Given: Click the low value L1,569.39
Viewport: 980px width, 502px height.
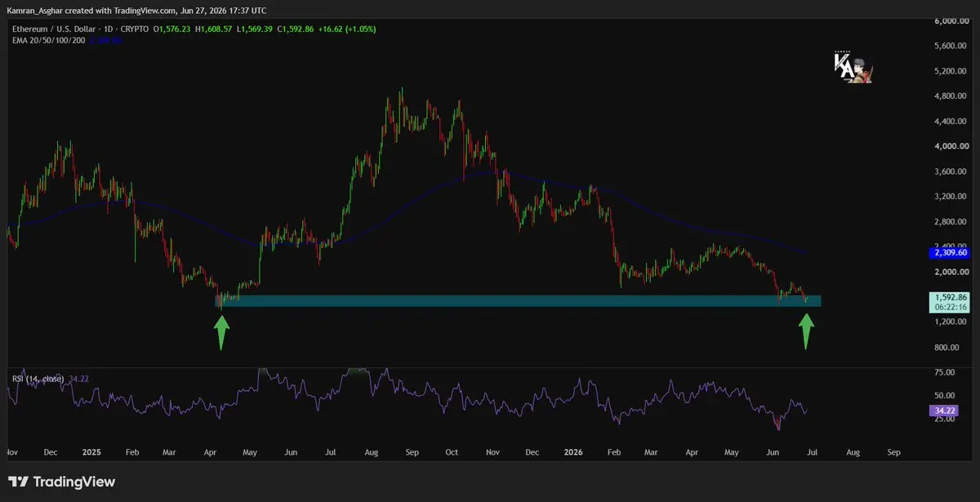Looking at the screenshot, I should [255, 28].
